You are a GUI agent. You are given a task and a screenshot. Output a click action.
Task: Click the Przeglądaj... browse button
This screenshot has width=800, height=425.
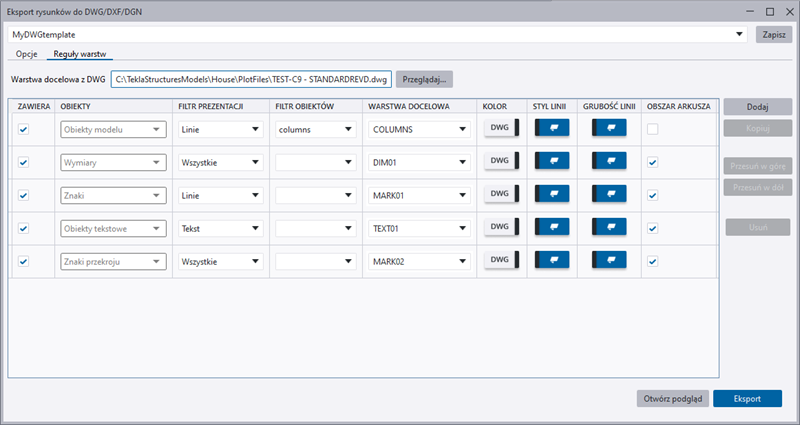coord(424,79)
